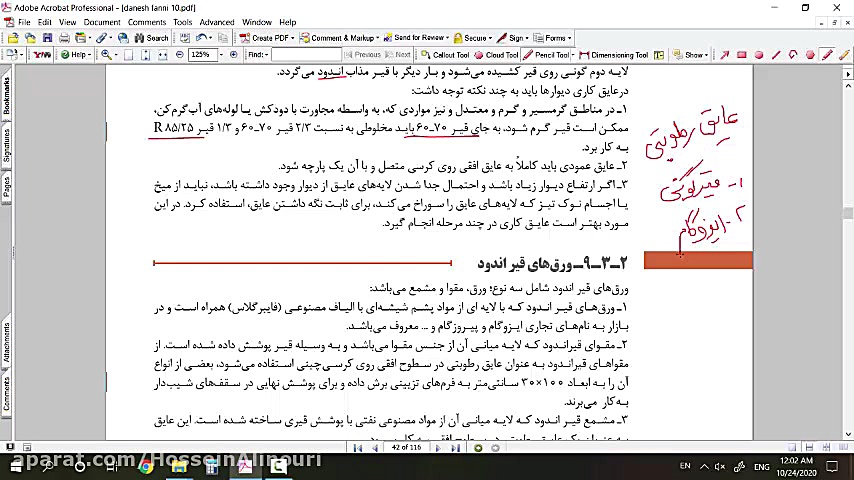This screenshot has height=480, width=854.
Task: Open the Advanced menu
Action: pos(217,22)
